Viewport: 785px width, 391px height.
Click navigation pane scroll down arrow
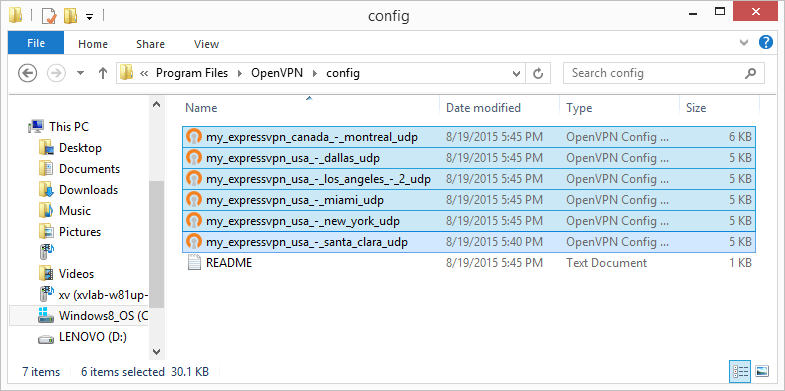(x=157, y=351)
